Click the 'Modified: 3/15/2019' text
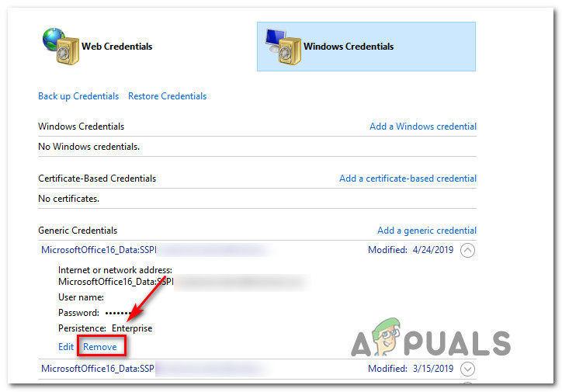Screen dimensions: 562x392 pos(411,369)
